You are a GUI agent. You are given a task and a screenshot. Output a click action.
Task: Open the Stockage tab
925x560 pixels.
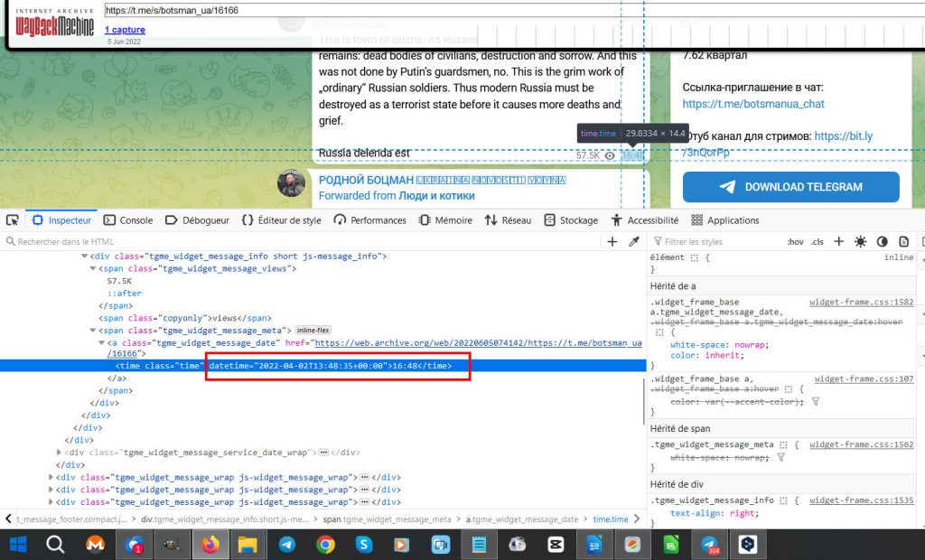571,220
